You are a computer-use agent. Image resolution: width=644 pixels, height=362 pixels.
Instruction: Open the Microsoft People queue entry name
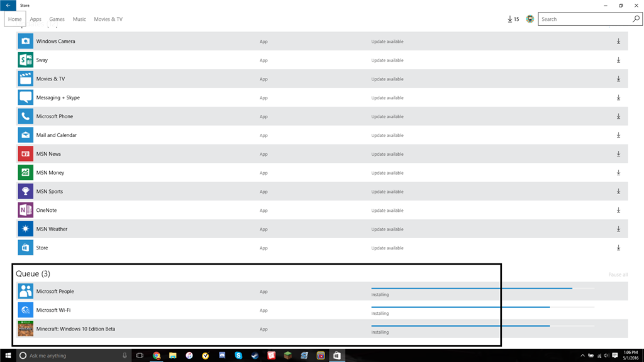point(55,291)
